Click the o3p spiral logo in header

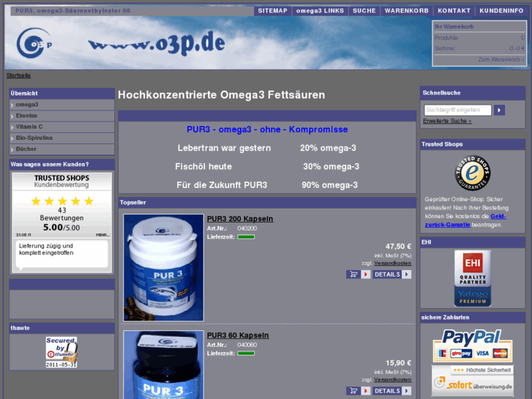pyautogui.click(x=34, y=43)
